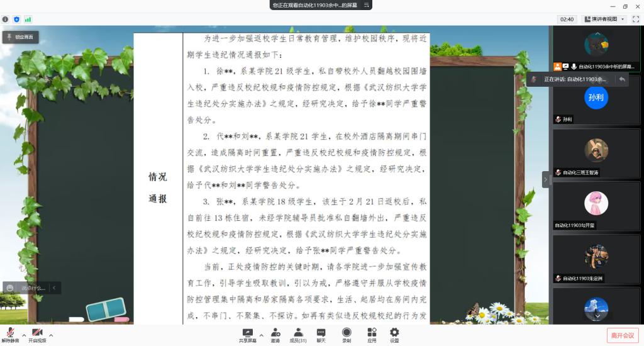
Task: Open the 成员(31) members list
Action: [297, 335]
